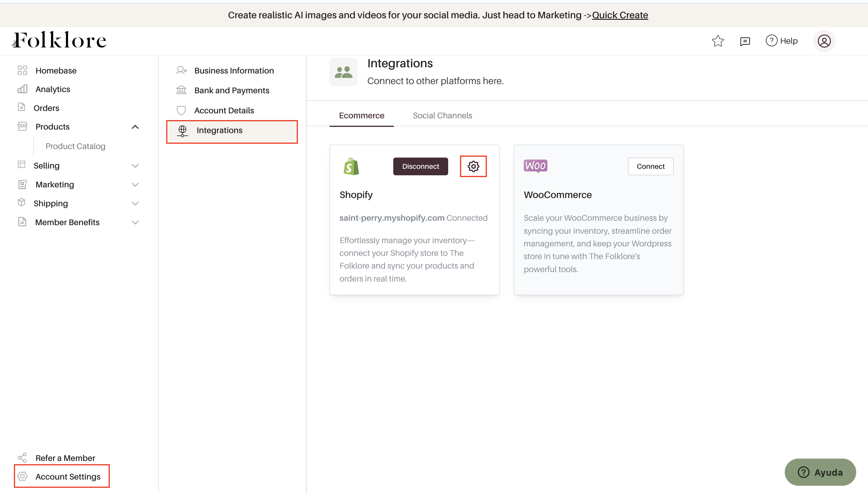
Task: Click the Integrations people header icon
Action: pyautogui.click(x=343, y=72)
